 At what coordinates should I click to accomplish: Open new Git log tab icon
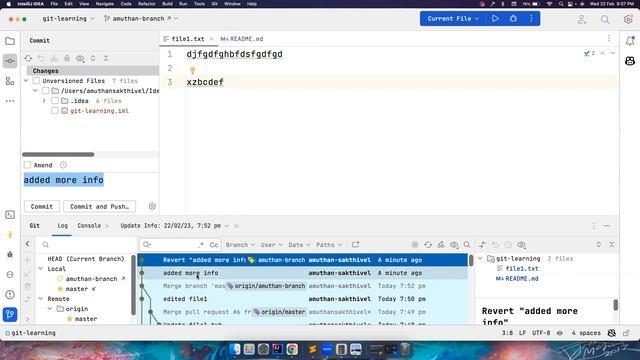point(356,245)
